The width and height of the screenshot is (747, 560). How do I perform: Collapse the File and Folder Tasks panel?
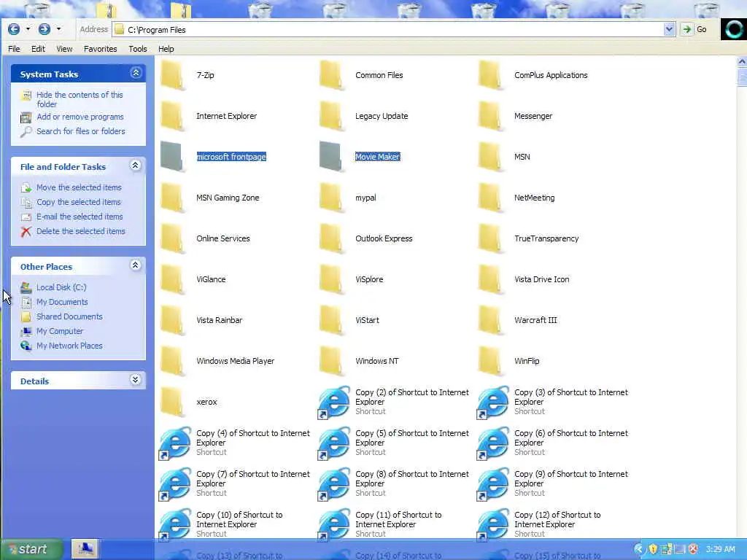click(136, 166)
